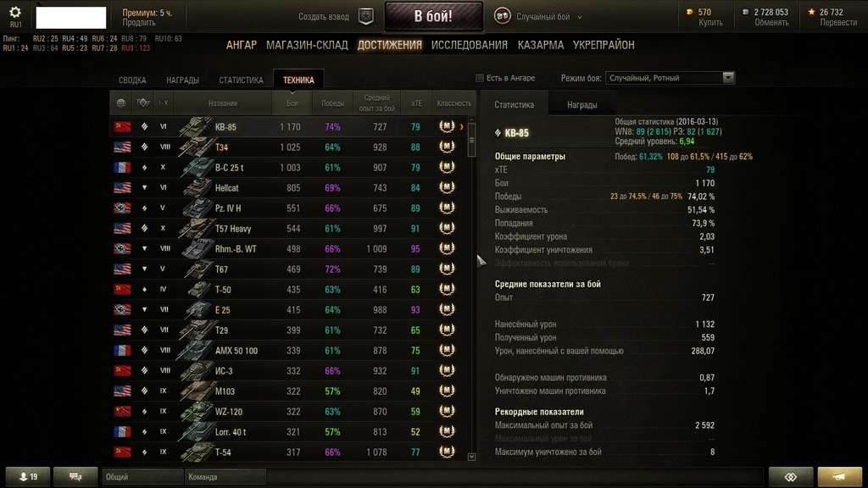Sort vehicles by the vehicle type column icon

point(143,103)
